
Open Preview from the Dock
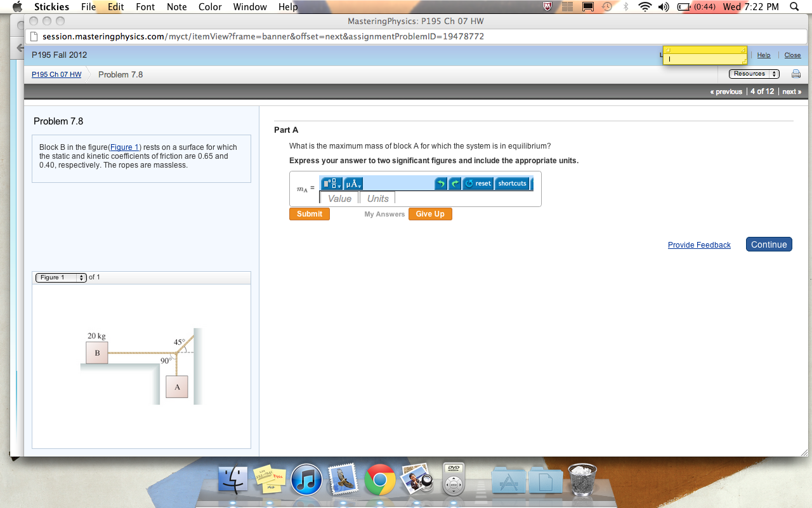pyautogui.click(x=416, y=479)
